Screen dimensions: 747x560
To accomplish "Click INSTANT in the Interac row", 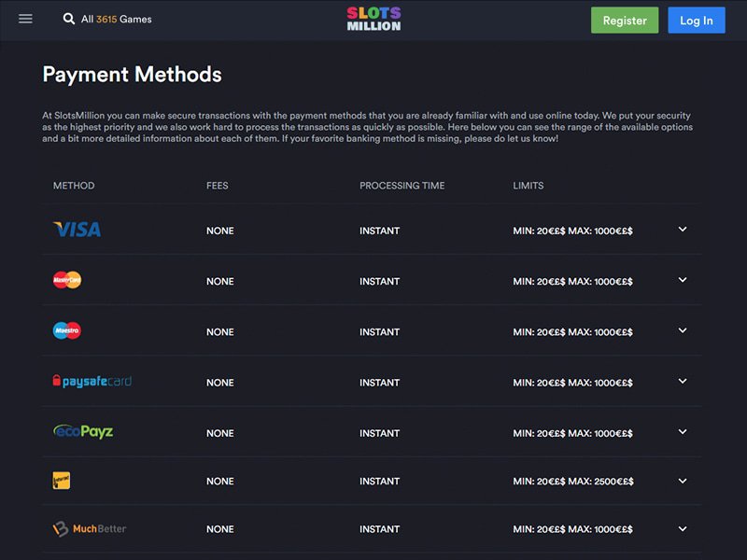I will (380, 482).
